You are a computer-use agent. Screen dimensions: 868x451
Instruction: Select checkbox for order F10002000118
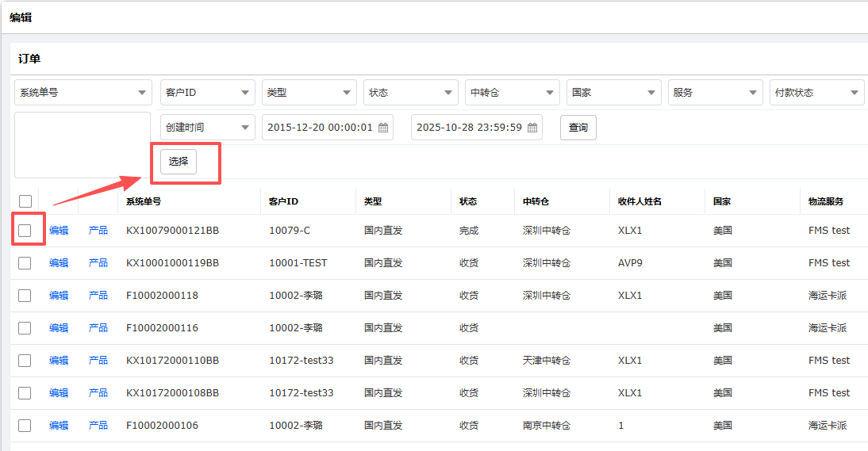pos(25,296)
